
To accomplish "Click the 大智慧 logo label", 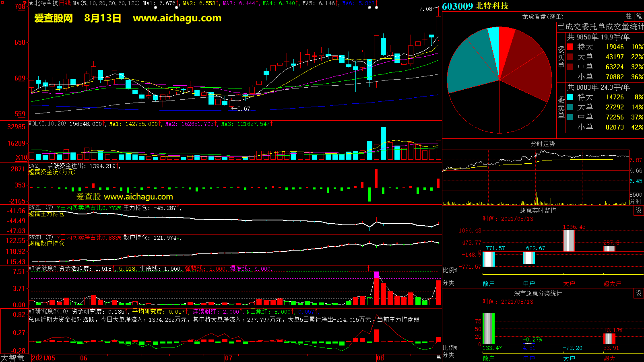I will [x=13, y=358].
